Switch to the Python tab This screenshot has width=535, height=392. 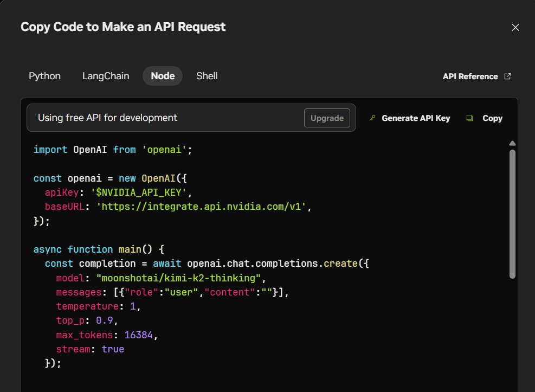point(44,76)
